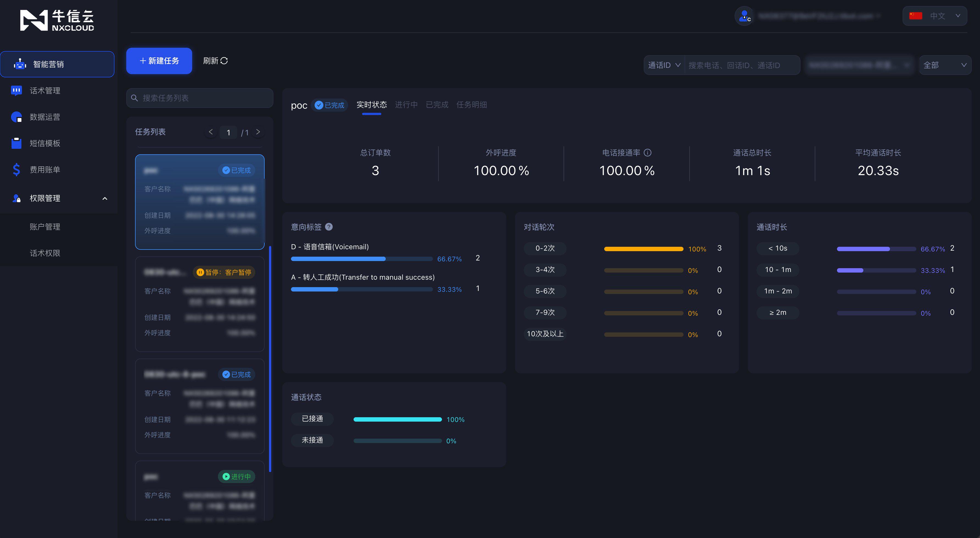Viewport: 980px width, 538px height.
Task: Click the play icon on 进行中 badge
Action: [226, 476]
